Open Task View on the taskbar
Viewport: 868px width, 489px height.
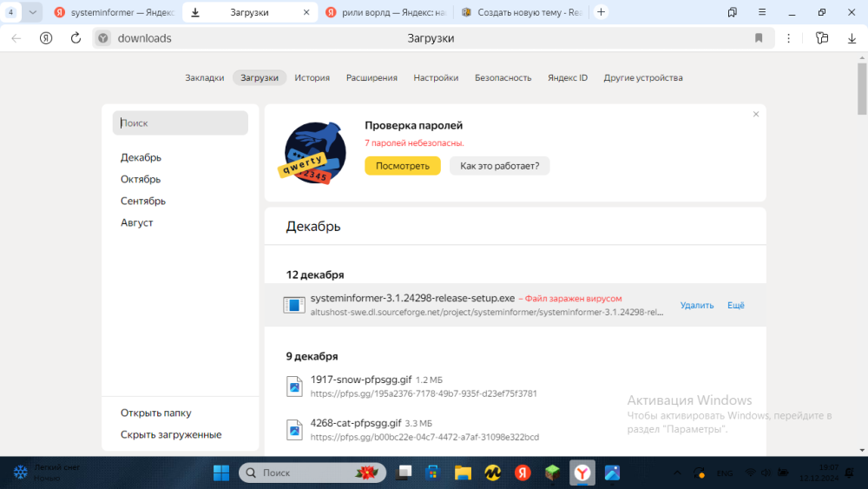coord(404,473)
